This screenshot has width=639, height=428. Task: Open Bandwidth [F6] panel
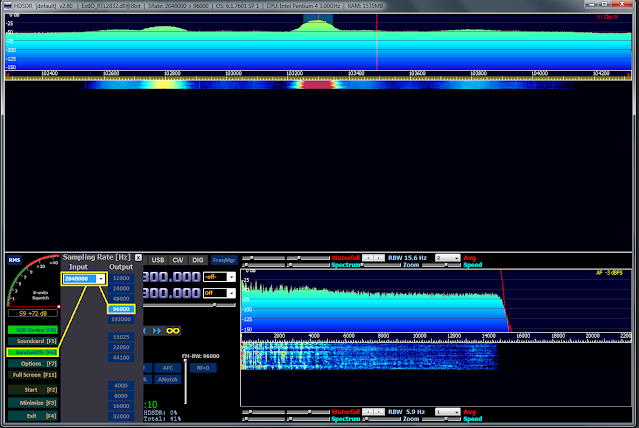coord(33,352)
